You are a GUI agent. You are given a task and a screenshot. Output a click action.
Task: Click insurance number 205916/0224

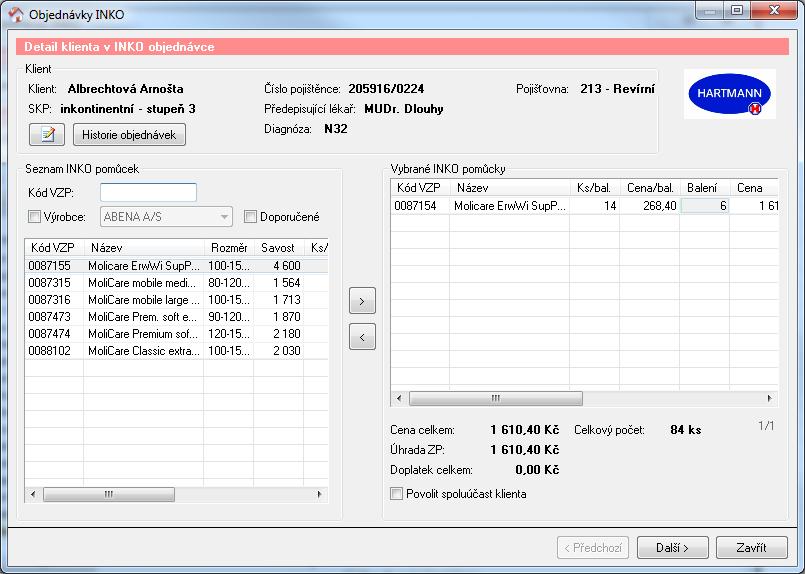coord(386,89)
